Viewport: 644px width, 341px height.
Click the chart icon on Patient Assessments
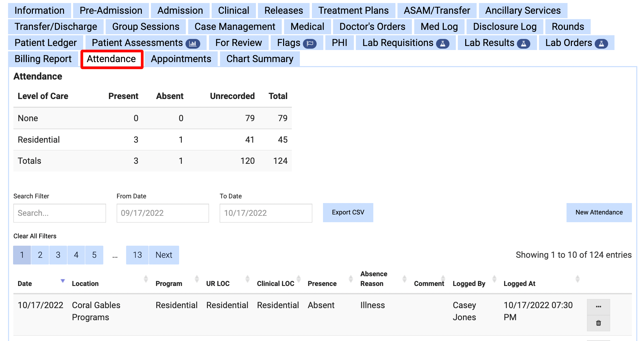click(x=193, y=44)
